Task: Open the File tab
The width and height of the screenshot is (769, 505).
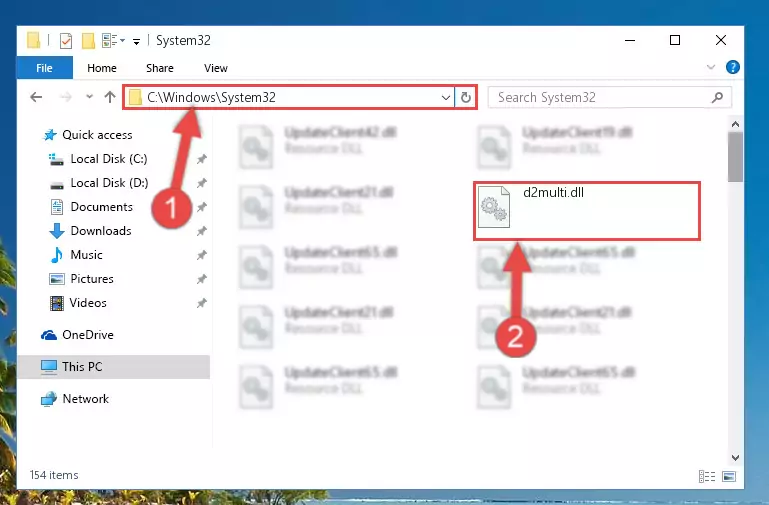Action: [x=45, y=68]
